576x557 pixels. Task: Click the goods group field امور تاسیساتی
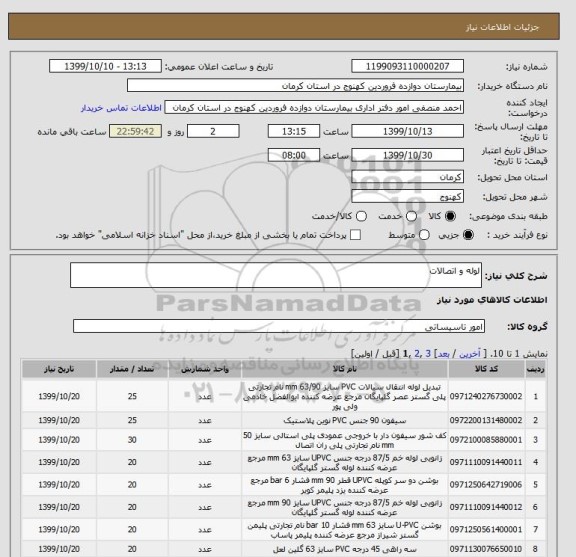(279, 326)
